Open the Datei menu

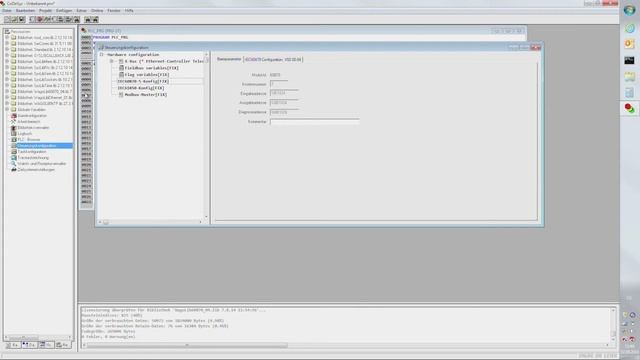click(7, 11)
